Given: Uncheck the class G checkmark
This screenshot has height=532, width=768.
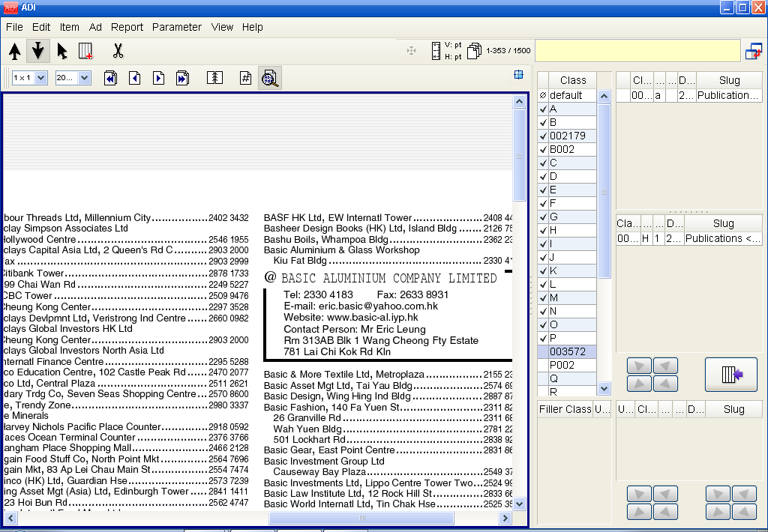Looking at the screenshot, I should 543,217.
